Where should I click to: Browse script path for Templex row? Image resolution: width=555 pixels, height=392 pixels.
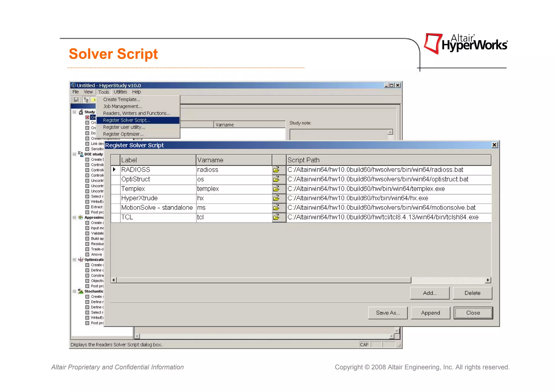click(x=279, y=189)
